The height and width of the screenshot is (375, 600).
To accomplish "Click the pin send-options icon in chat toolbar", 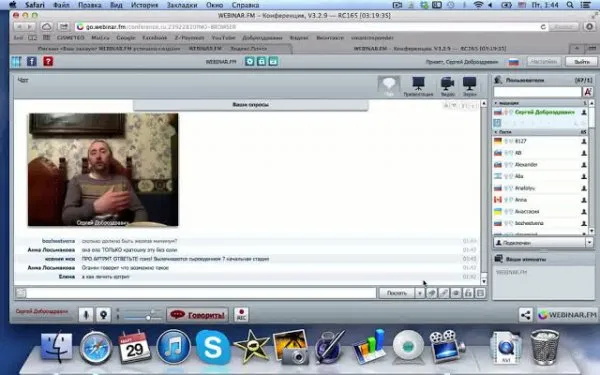I will 432,293.
